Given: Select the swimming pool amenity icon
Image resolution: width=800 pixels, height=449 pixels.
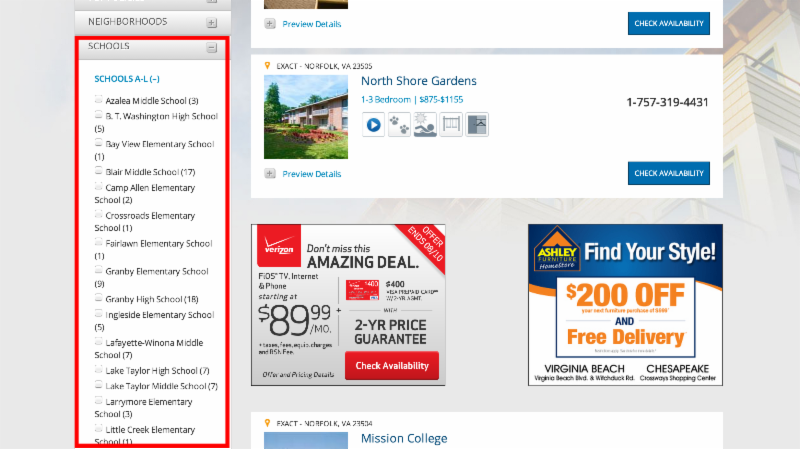Looking at the screenshot, I should point(425,124).
